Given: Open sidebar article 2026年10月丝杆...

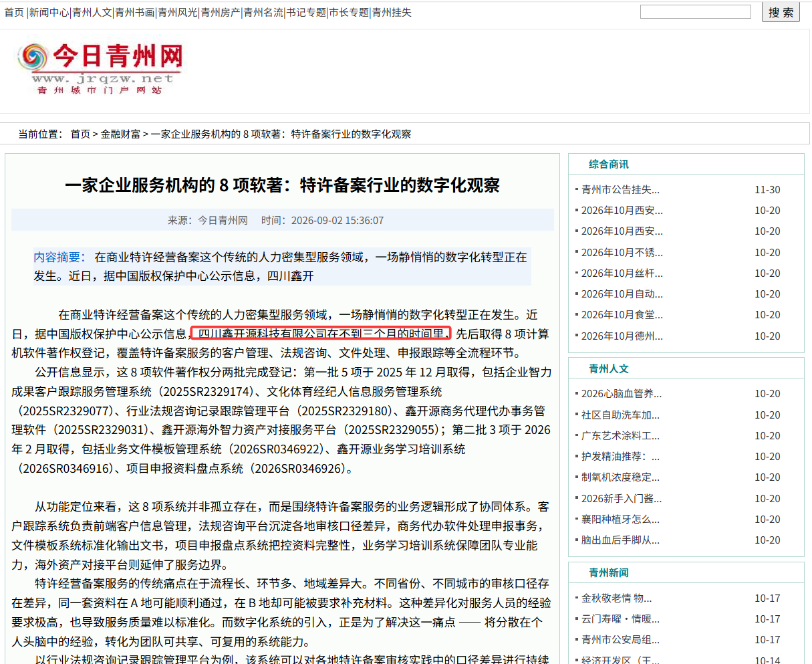Looking at the screenshot, I should pos(622,273).
